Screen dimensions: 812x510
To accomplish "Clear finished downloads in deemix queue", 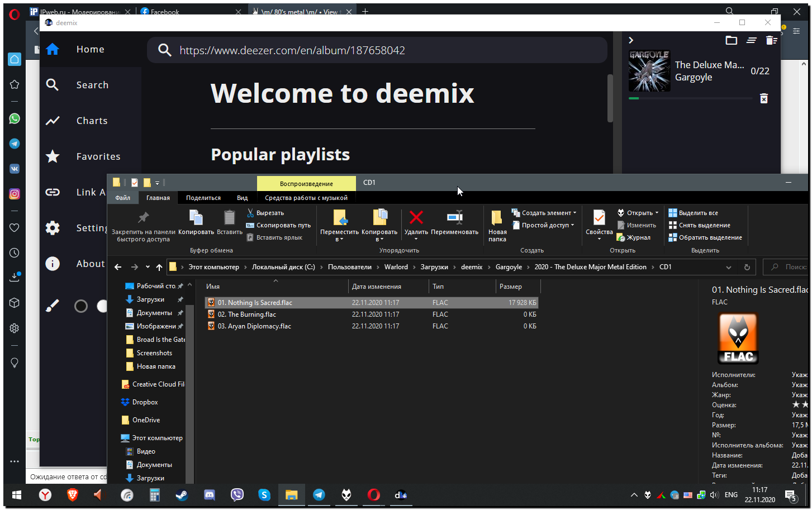I will coord(752,40).
